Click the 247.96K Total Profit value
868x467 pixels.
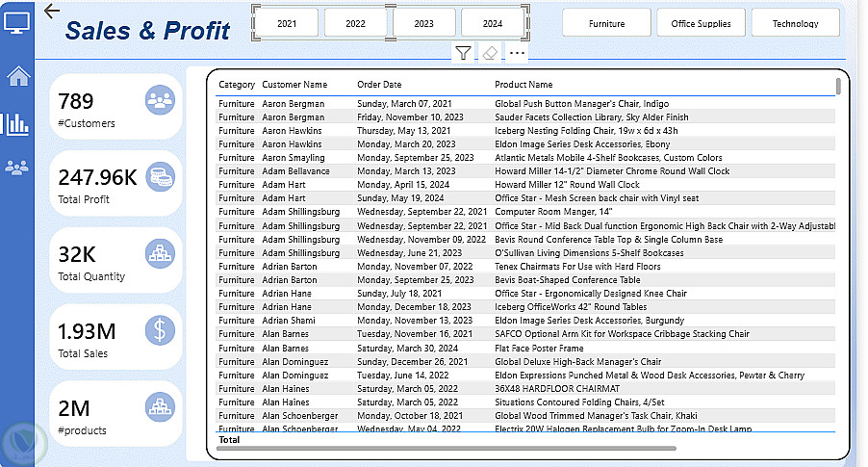pos(97,178)
